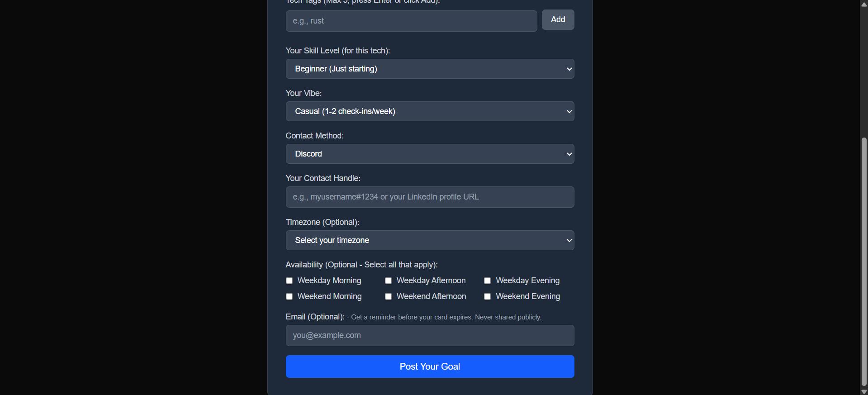
Task: Open the timezone selection dropdown
Action: click(x=429, y=240)
